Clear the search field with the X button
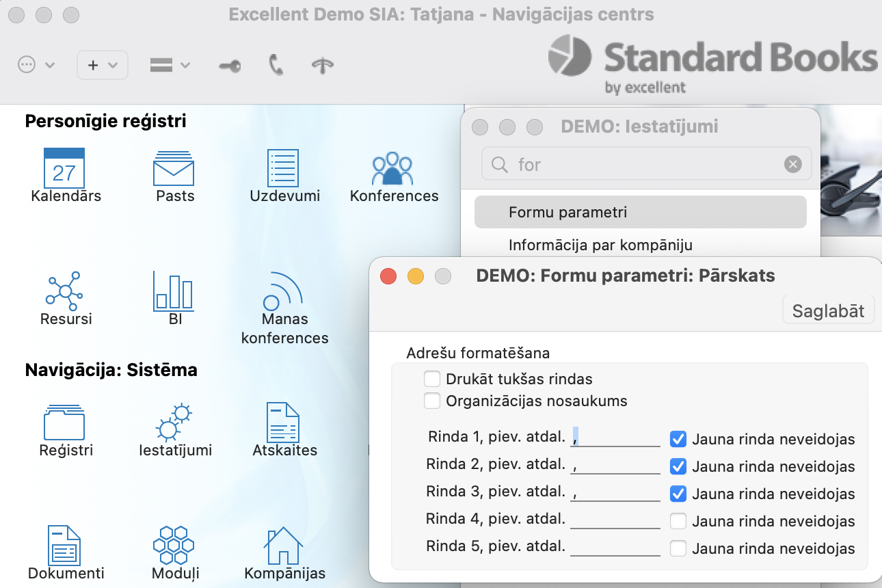Viewport: 882px width, 588px height. click(x=792, y=164)
